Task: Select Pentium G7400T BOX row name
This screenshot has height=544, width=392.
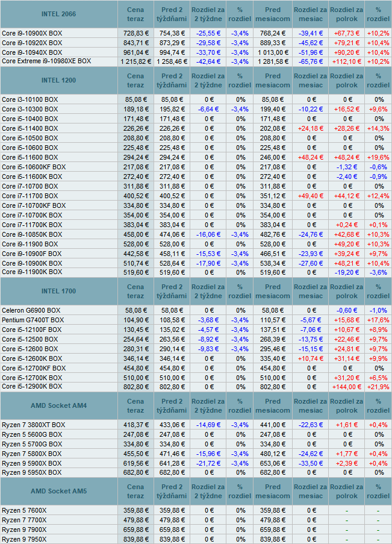Action: [33, 320]
